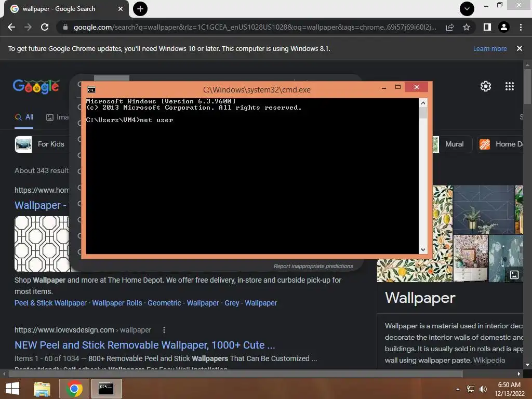Click the address bar URL field

tap(255, 27)
